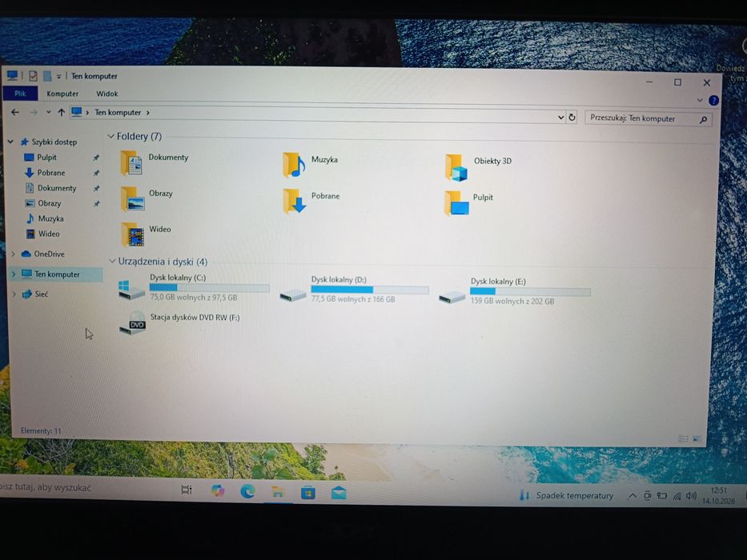
Task: Select Pobrane in navigation pane
Action: 51,172
